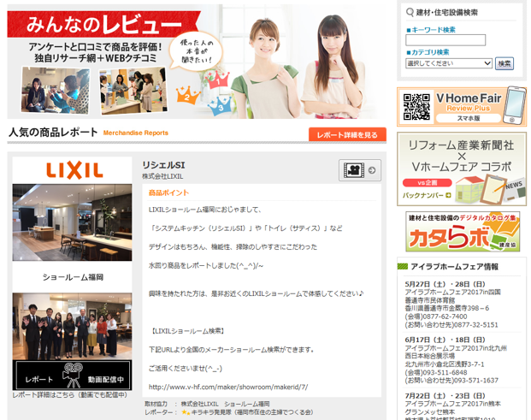Click the number 3 blue crown icon
This screenshot has width=531, height=420.
tap(220, 106)
